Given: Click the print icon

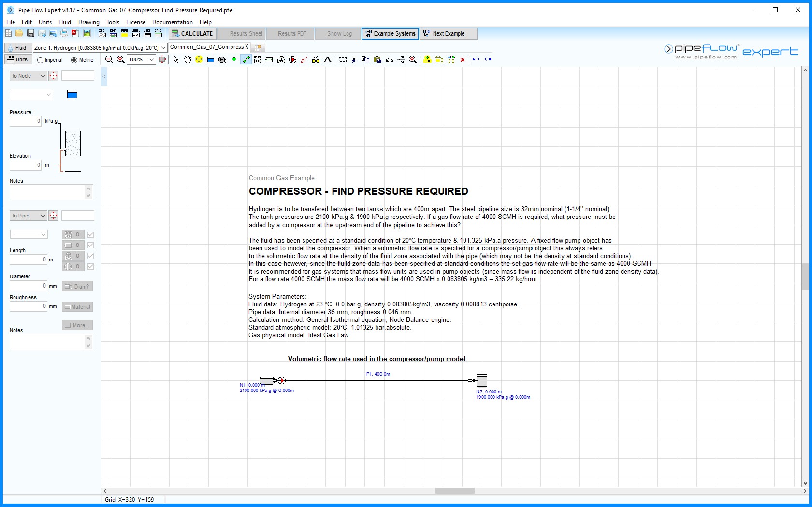Looking at the screenshot, I should pos(64,33).
